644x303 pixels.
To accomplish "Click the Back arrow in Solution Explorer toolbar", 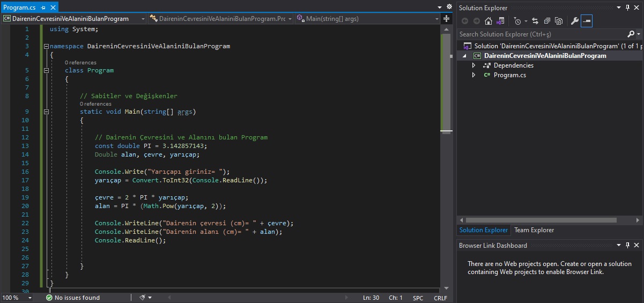I will 465,21.
